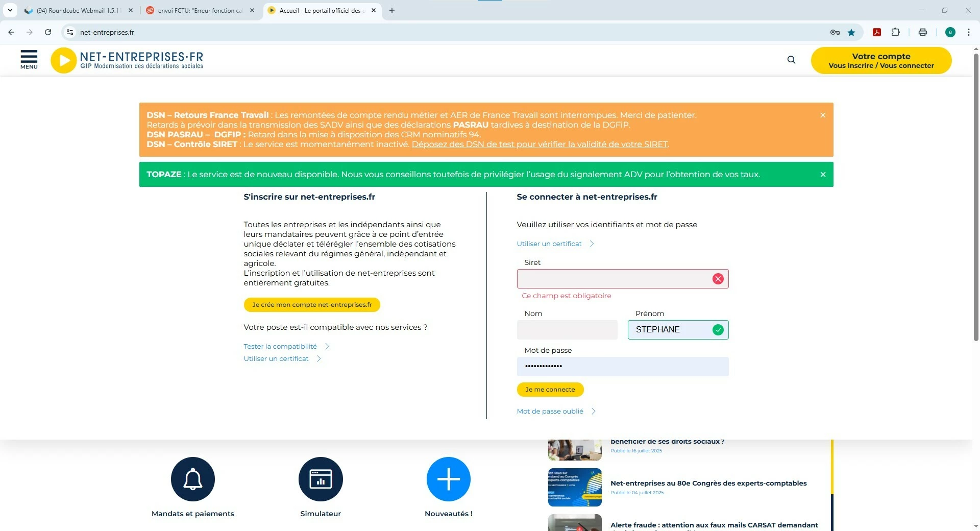Click the address bar URL net-entreprises.fr
The height and width of the screenshot is (531, 980).
[x=107, y=32]
